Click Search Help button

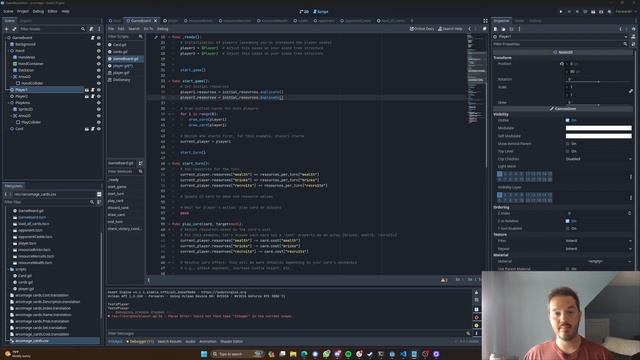(x=450, y=29)
